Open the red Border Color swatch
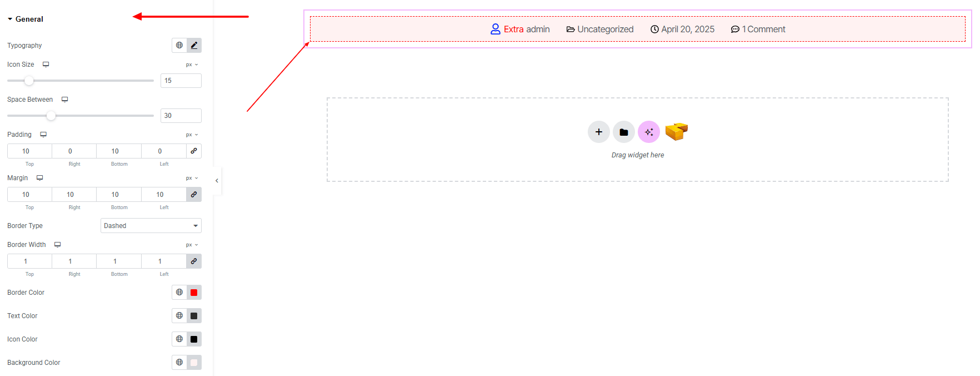980x376 pixels. [194, 293]
